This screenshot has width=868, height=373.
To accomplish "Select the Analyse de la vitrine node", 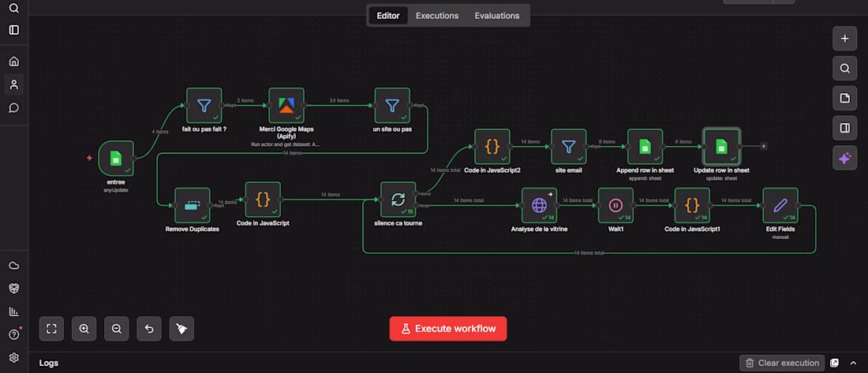I will (539, 205).
